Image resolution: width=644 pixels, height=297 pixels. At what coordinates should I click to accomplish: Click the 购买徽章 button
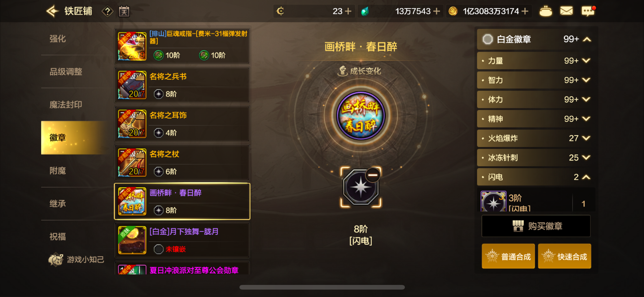point(536,226)
